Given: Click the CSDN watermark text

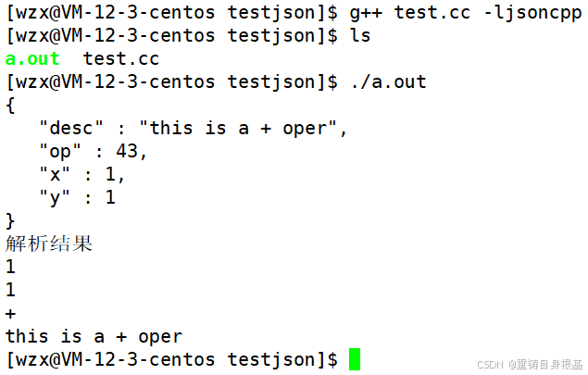Looking at the screenshot, I should [489, 365].
